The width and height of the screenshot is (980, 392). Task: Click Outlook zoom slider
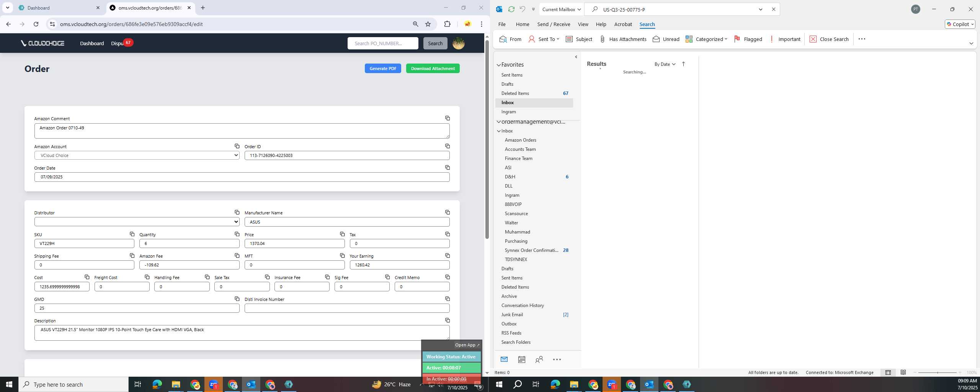click(x=938, y=372)
